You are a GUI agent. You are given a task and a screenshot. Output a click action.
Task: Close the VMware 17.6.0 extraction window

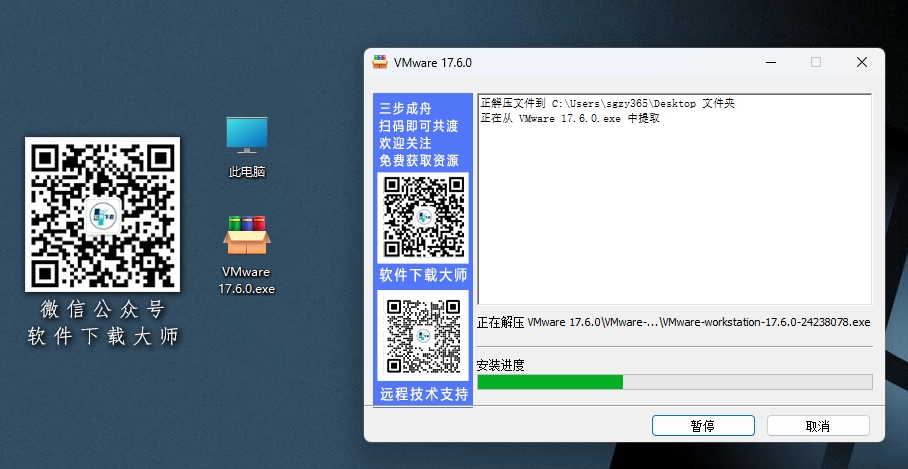point(862,62)
